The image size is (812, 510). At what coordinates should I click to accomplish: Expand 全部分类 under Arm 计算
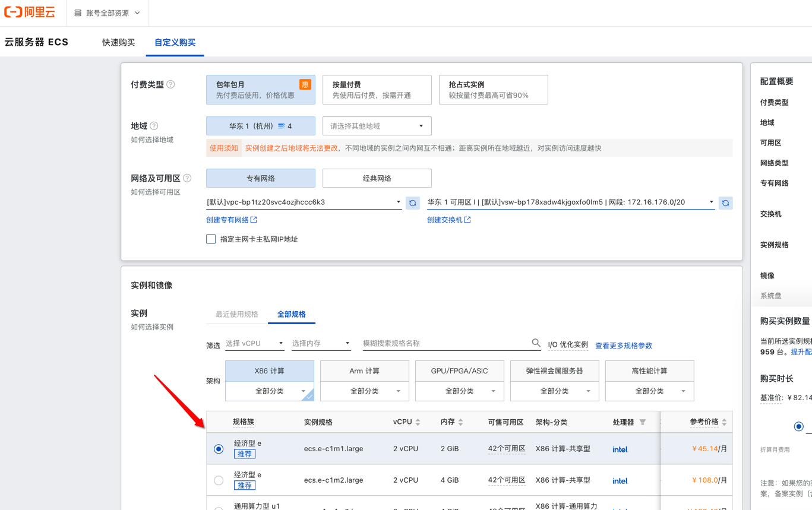(x=365, y=391)
